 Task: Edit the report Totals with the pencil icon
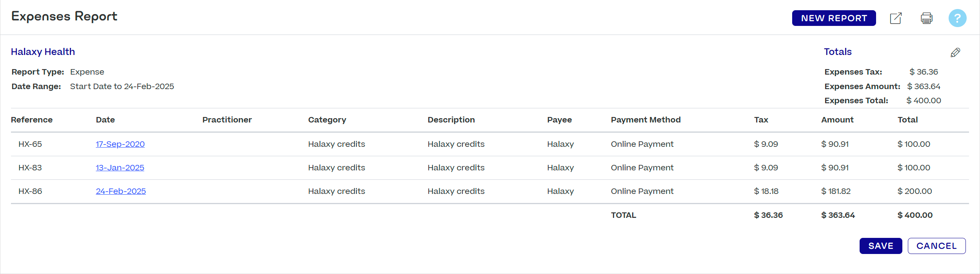tap(956, 52)
